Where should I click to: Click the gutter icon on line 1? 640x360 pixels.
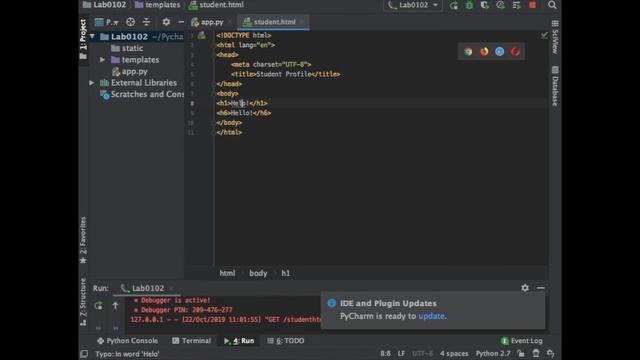(201, 36)
